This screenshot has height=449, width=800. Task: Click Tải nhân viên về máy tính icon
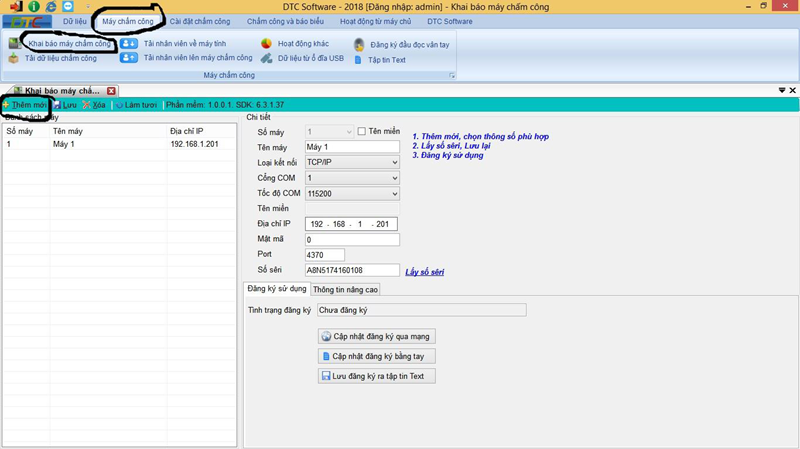coord(129,44)
